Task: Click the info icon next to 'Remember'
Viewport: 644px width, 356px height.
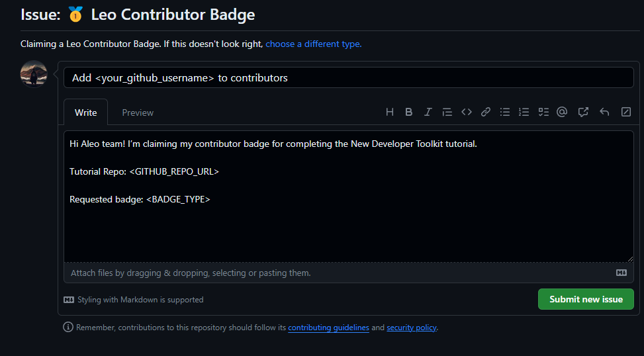Action: pos(68,328)
